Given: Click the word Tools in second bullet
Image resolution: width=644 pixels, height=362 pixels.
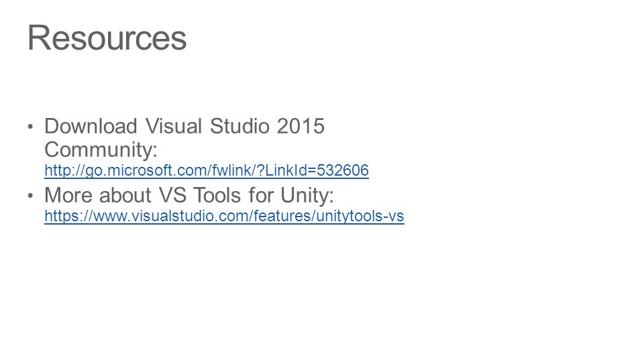Looking at the screenshot, I should click(x=217, y=194).
